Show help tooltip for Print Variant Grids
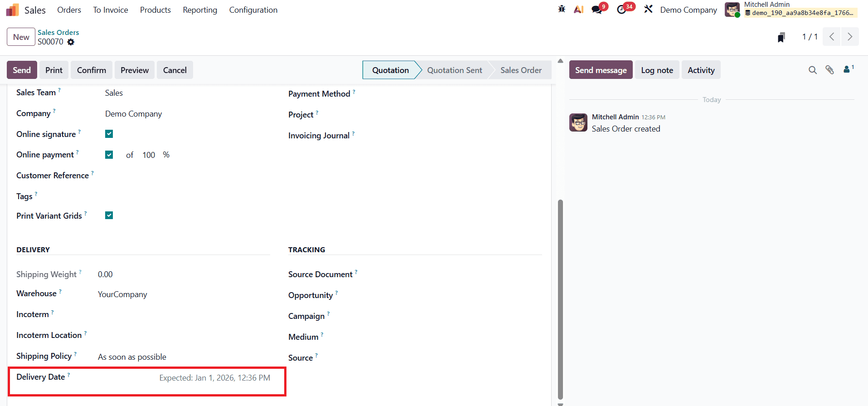This screenshot has width=868, height=406. (x=86, y=213)
